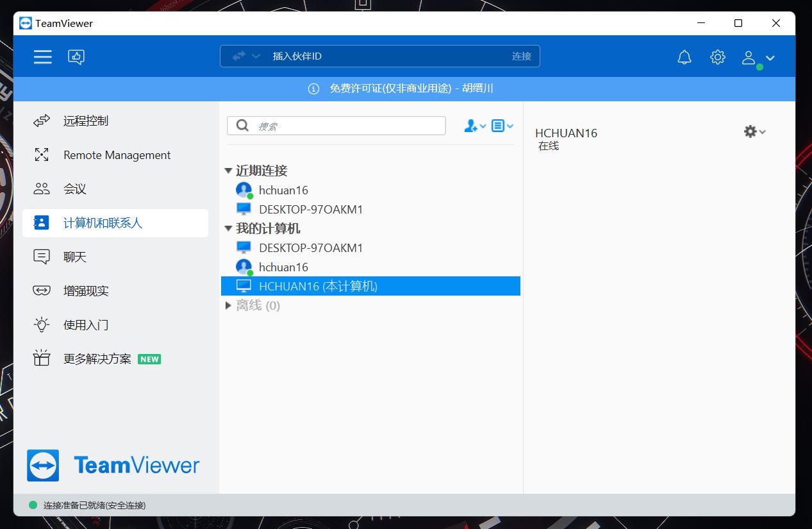Click the 连接 button
Screen dimensions: 812x529
click(522, 56)
